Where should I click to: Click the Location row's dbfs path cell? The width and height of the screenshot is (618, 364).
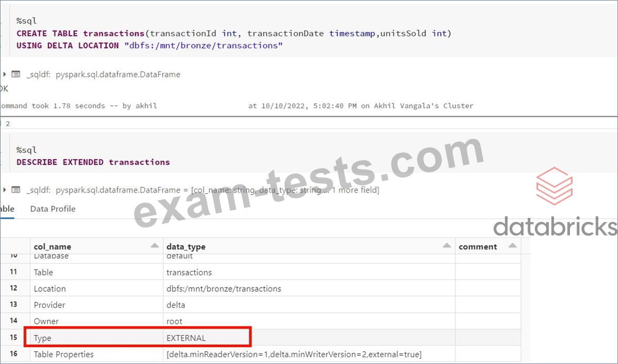point(223,289)
